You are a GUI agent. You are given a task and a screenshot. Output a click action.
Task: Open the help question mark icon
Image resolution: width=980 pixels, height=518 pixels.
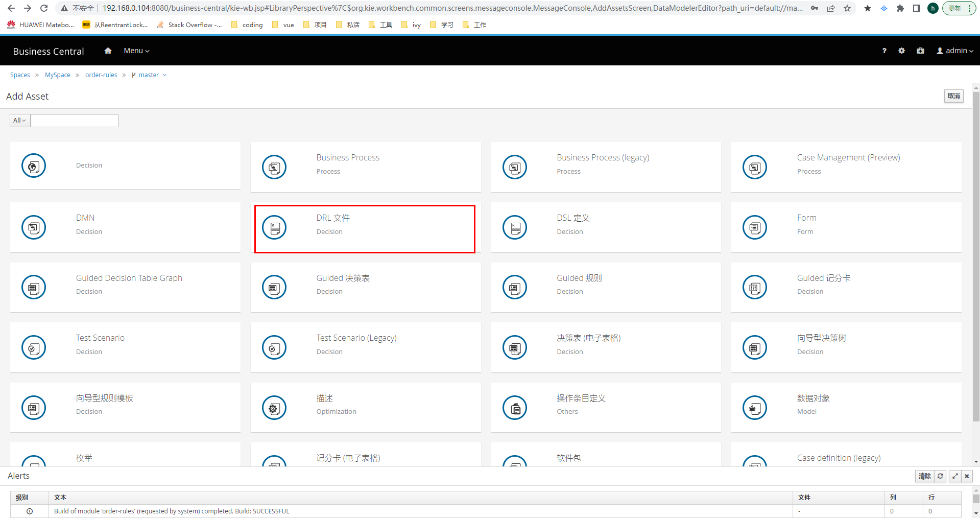click(x=884, y=51)
